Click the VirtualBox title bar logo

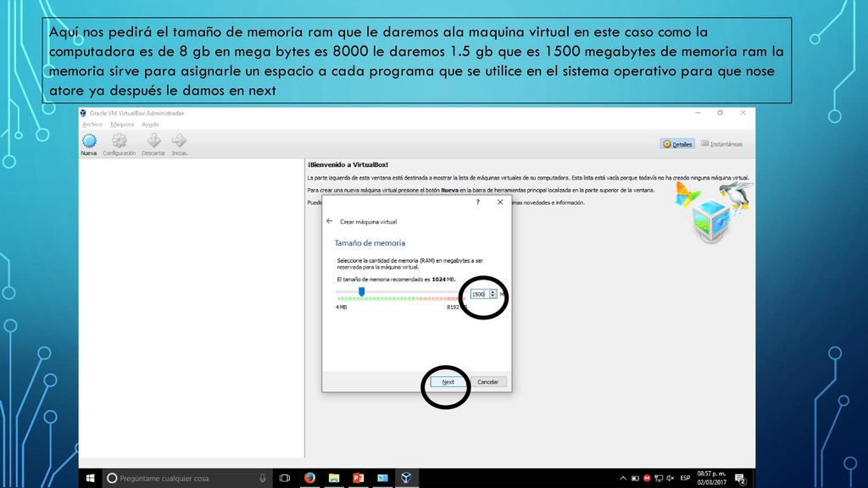(x=83, y=113)
